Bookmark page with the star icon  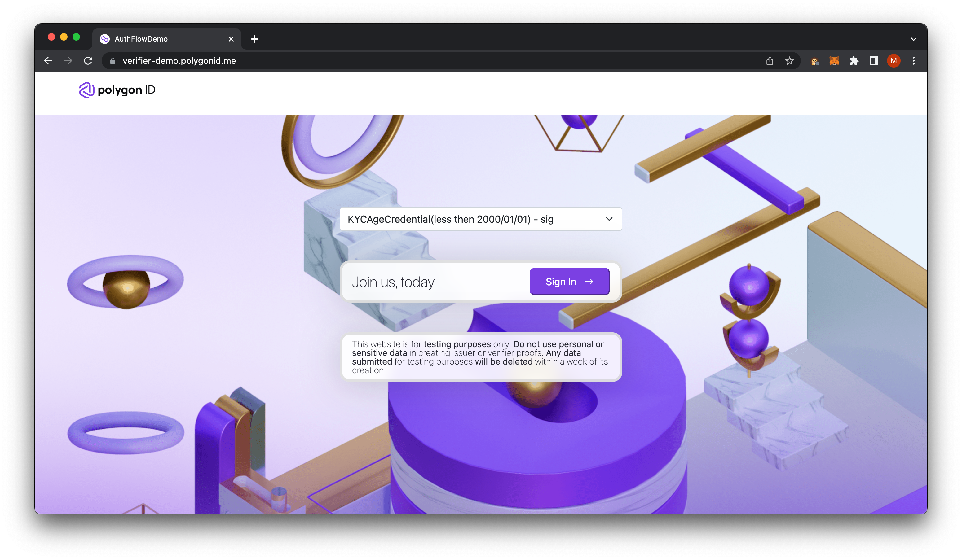[789, 61]
